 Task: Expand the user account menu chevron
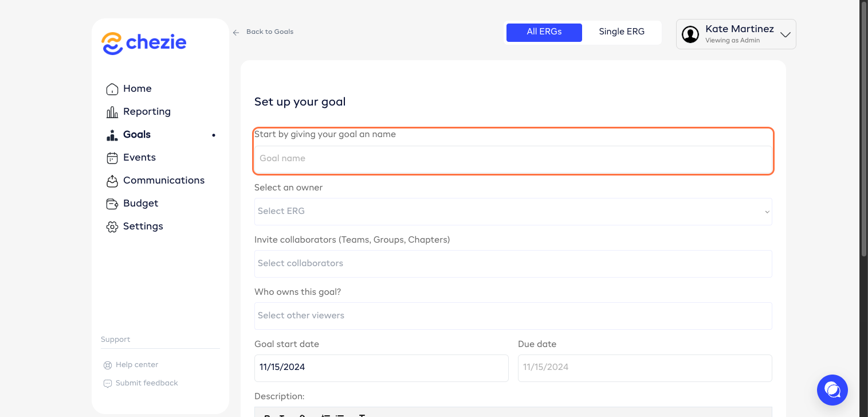pos(785,34)
